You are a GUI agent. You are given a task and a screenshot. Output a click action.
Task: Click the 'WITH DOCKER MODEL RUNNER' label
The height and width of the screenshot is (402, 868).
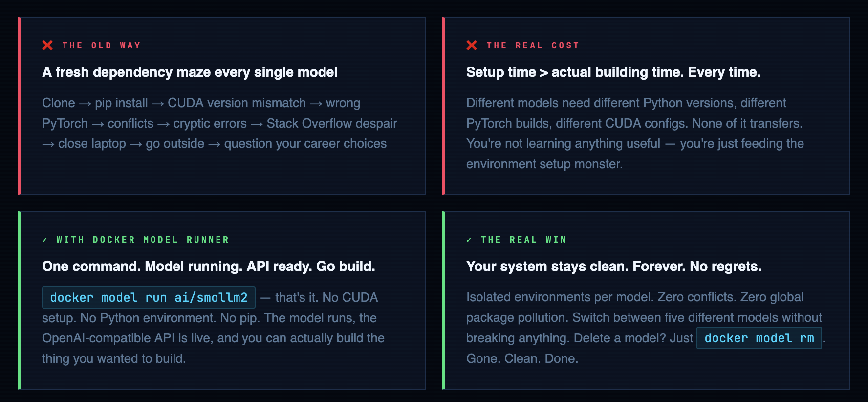coord(143,240)
